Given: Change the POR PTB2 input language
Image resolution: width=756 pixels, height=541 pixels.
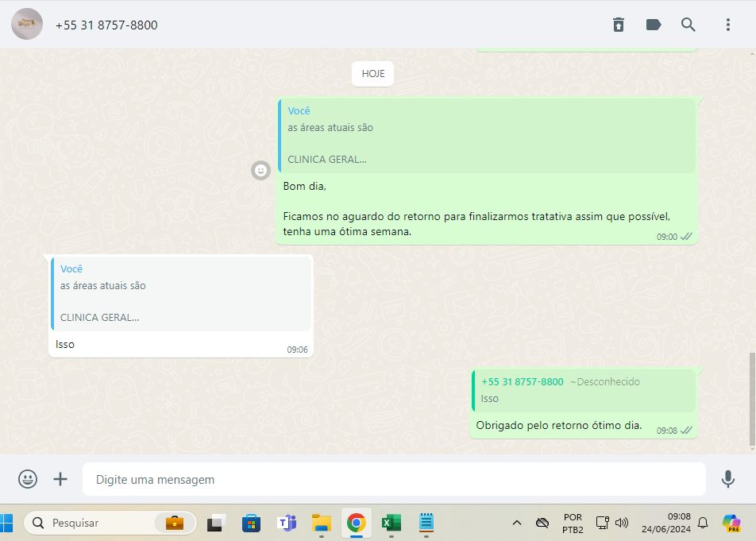Looking at the screenshot, I should click(x=573, y=524).
